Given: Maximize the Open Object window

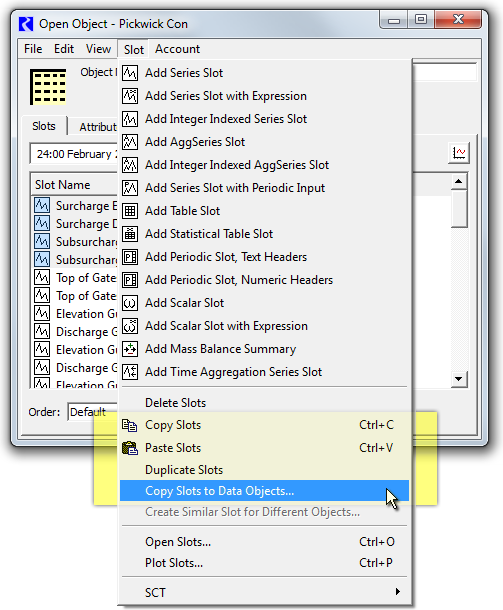Looking at the screenshot, I should 421,19.
